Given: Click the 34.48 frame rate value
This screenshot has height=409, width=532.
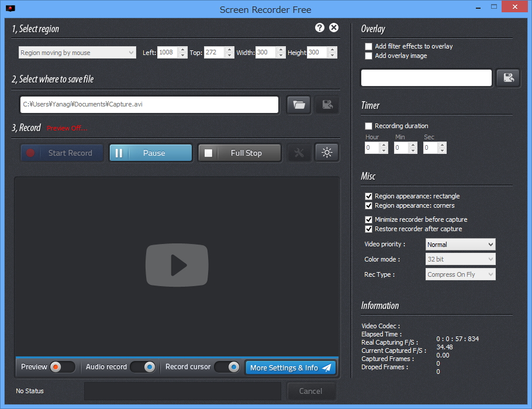Looking at the screenshot, I should pyautogui.click(x=444, y=347).
